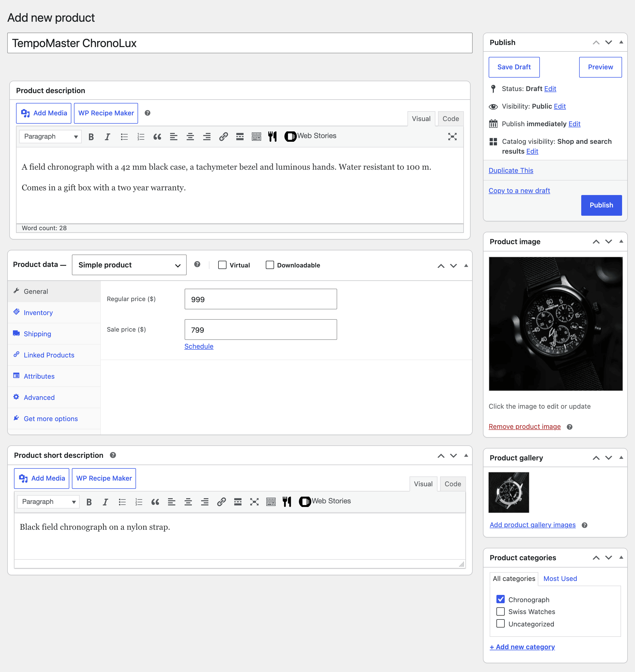Screen dimensions: 635x672
Task: Move Product categories panel up
Action: (x=596, y=557)
